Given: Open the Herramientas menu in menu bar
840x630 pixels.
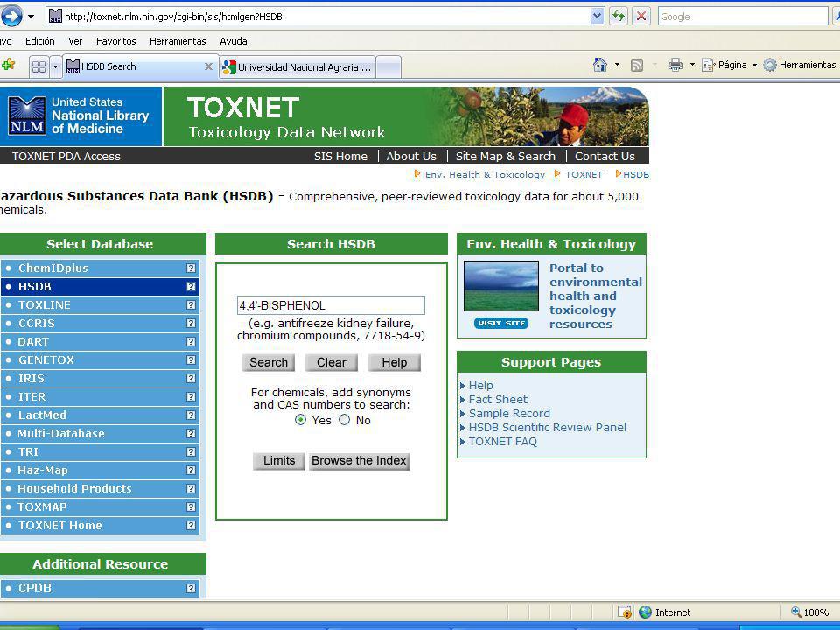Looking at the screenshot, I should pyautogui.click(x=178, y=41).
